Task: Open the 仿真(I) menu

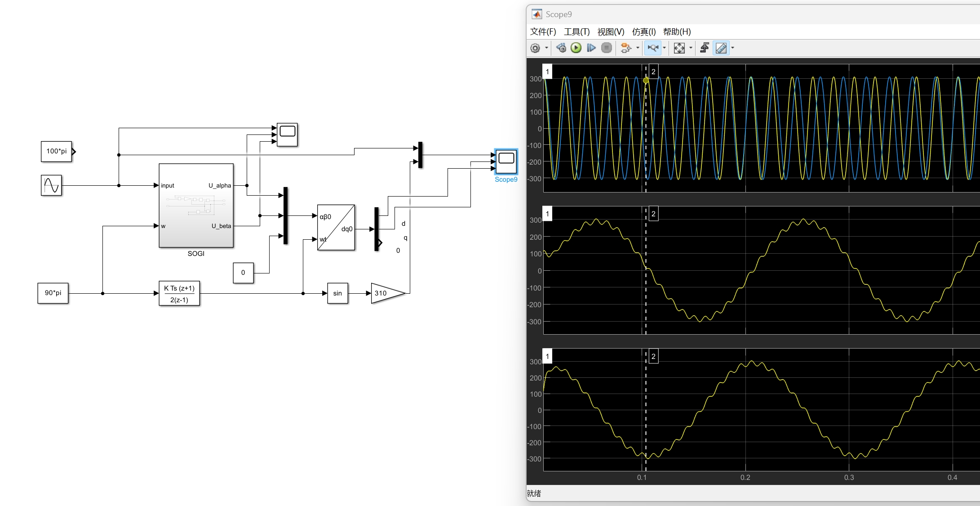Action: click(643, 32)
